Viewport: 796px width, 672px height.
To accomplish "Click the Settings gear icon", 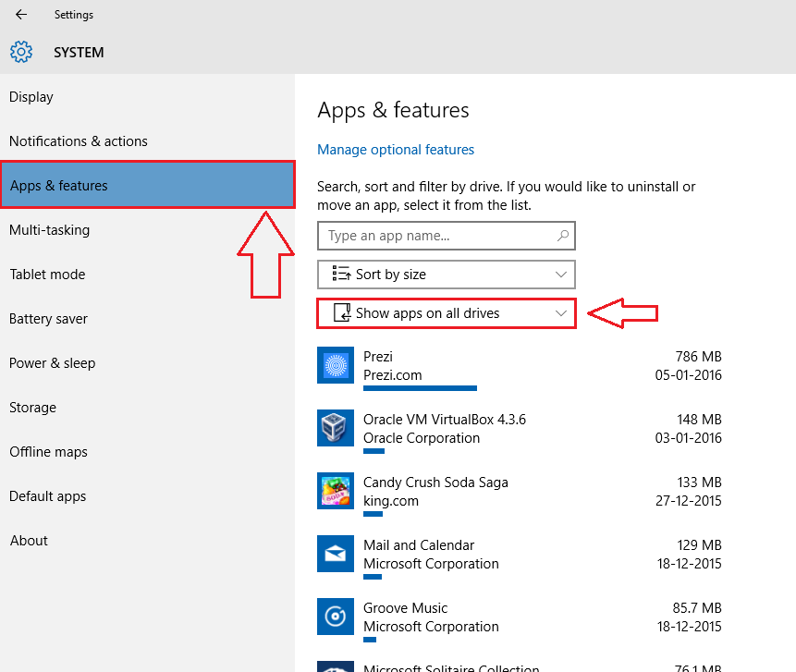I will 20,52.
